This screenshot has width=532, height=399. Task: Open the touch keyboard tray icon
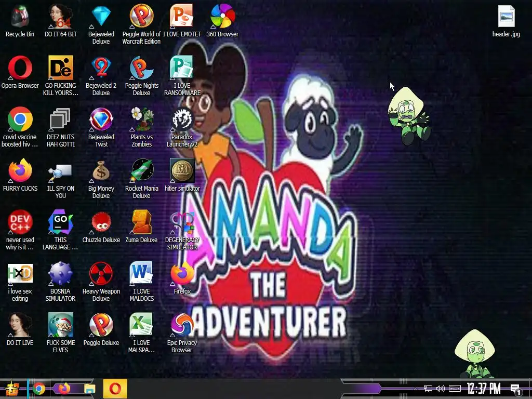point(455,389)
